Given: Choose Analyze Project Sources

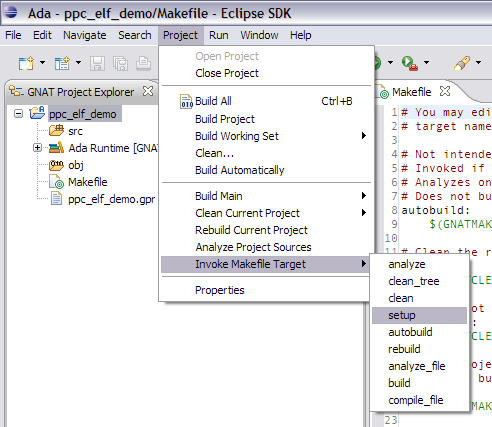Looking at the screenshot, I should coord(266,247).
